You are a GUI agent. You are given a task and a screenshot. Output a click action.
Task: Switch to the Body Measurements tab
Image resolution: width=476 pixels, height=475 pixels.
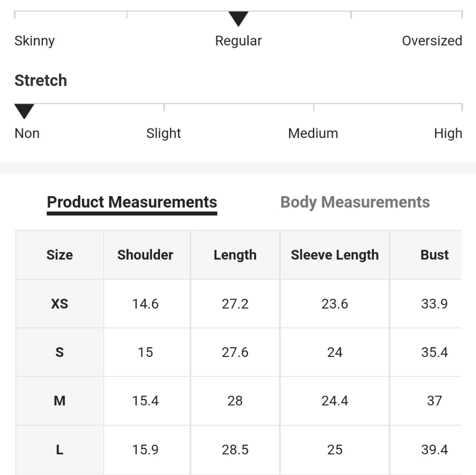[355, 202]
